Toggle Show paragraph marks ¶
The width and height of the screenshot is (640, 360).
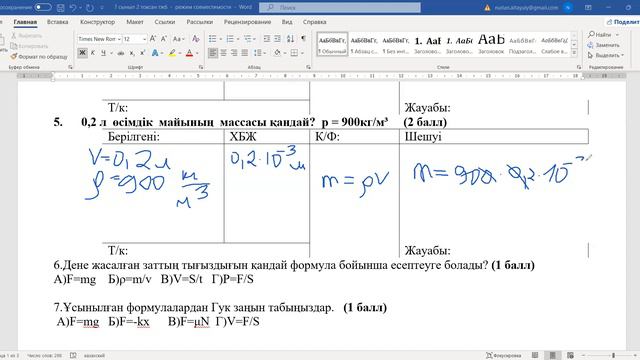coord(303,39)
